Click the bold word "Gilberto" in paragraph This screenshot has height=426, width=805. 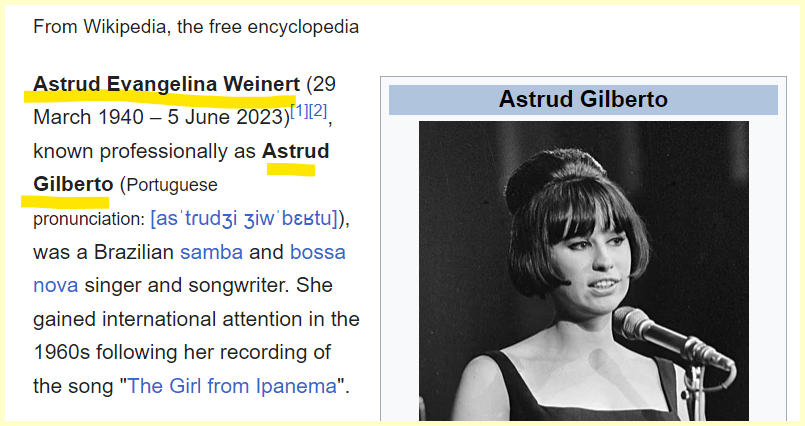73,185
